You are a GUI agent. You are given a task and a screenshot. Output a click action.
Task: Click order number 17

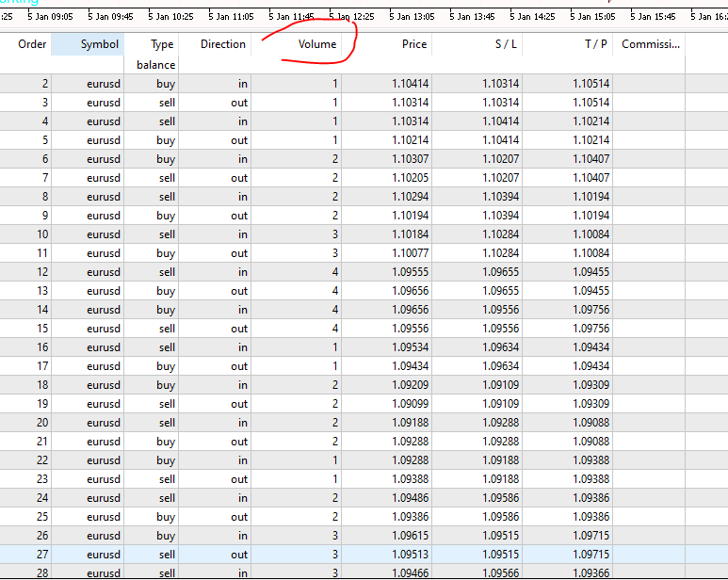(42, 366)
